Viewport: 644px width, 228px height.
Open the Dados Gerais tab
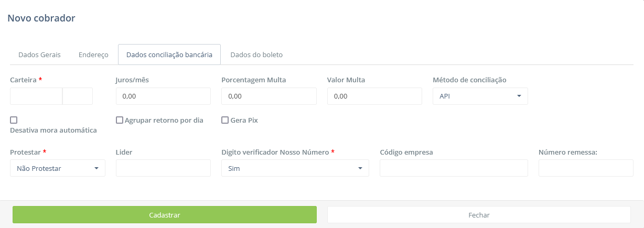pos(39,55)
